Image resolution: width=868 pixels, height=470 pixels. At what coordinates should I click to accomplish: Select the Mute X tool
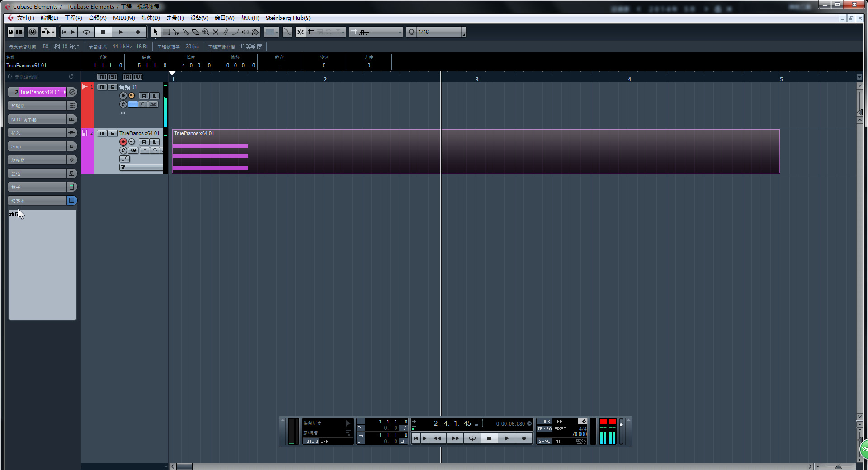(216, 32)
